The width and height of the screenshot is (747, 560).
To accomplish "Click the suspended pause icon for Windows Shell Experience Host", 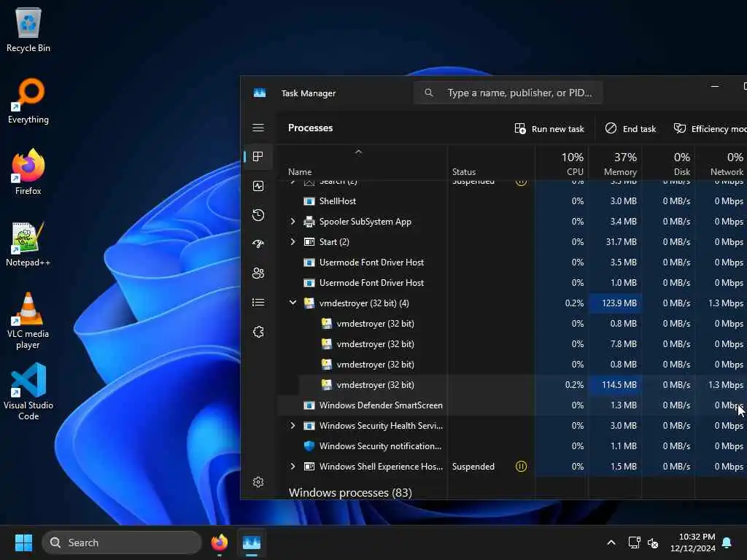I will point(521,466).
